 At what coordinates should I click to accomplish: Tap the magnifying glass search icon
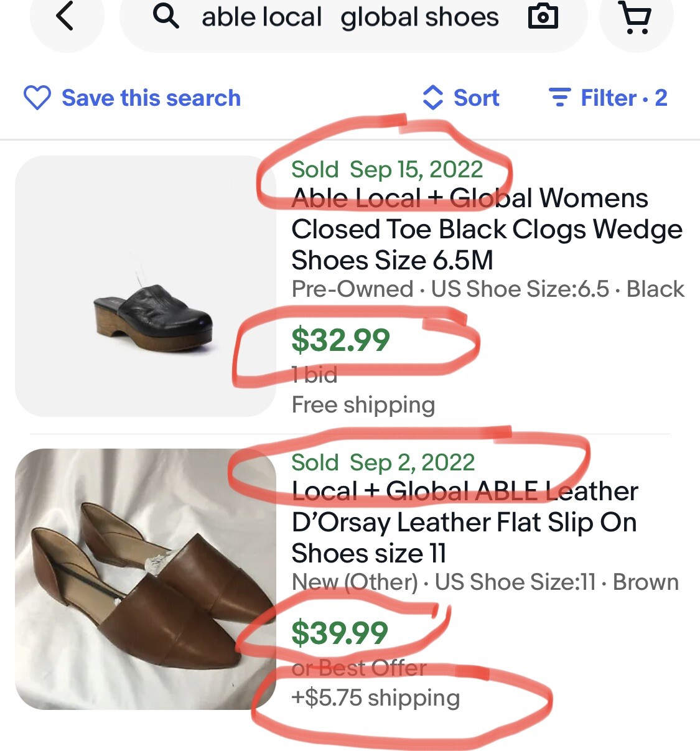click(x=166, y=16)
